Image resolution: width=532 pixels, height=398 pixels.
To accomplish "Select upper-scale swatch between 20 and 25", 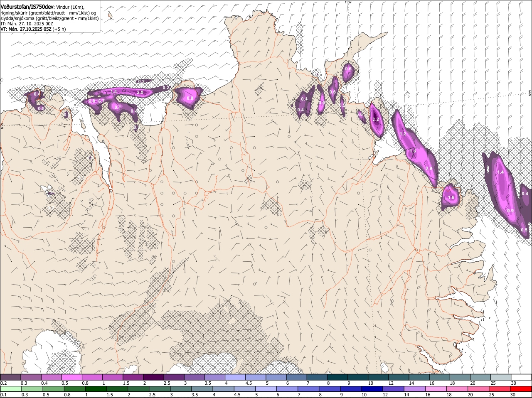I will (480, 377).
